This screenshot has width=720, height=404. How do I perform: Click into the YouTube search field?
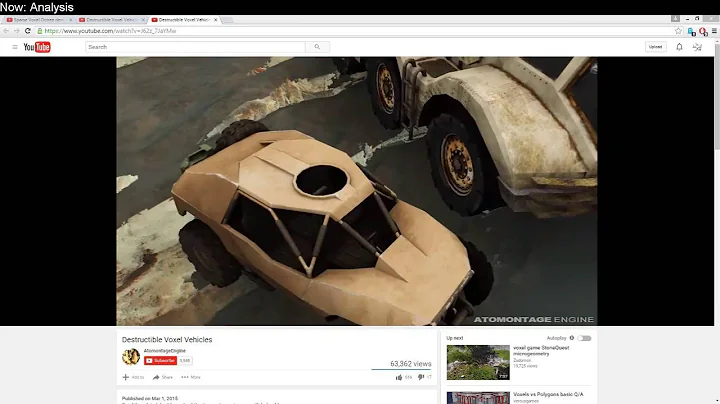[x=195, y=47]
